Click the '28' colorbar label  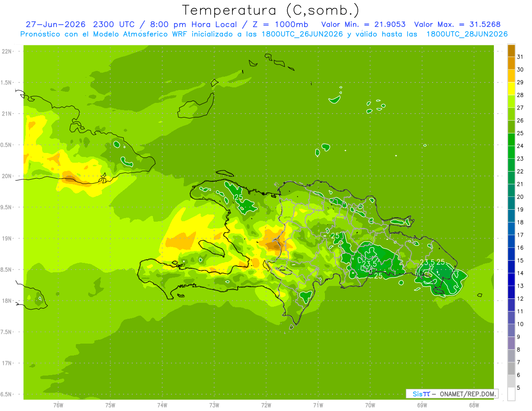520,95
